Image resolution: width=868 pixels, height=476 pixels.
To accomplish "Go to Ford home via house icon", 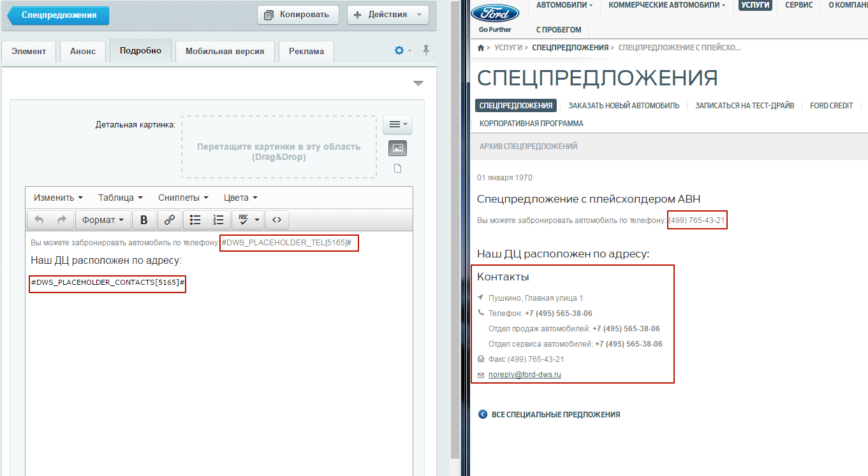I will pyautogui.click(x=481, y=48).
